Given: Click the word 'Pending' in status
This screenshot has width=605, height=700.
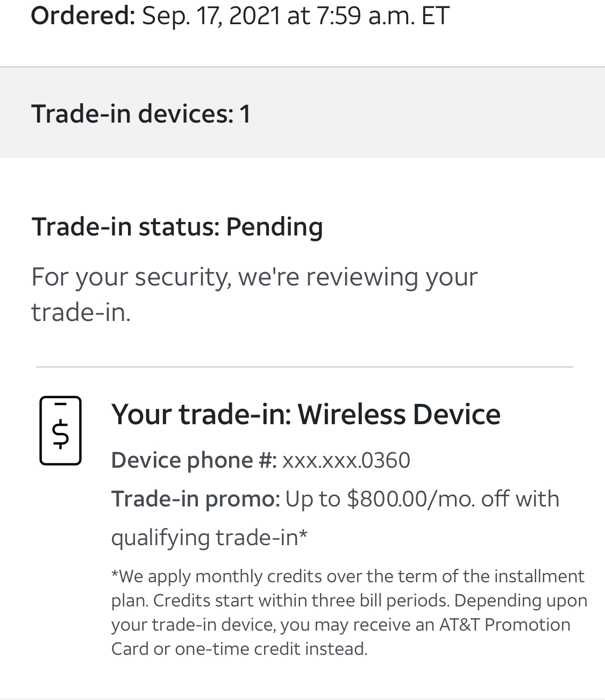Looking at the screenshot, I should [274, 226].
